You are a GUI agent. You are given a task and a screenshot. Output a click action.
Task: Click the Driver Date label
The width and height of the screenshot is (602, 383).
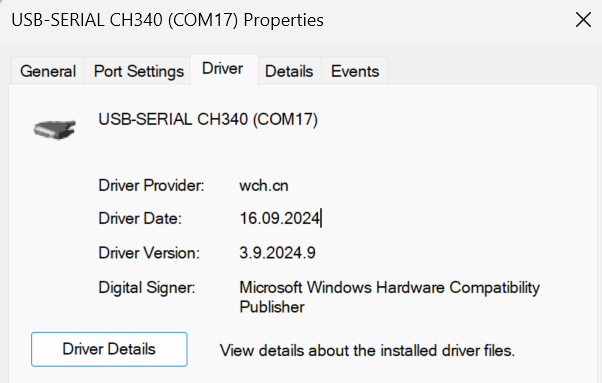[140, 218]
